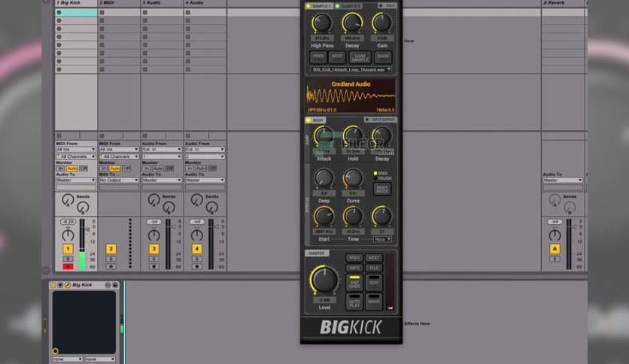Screen dimensions: 629x364
Task: Click the 1 Big Kick track header
Action: (76, 3)
